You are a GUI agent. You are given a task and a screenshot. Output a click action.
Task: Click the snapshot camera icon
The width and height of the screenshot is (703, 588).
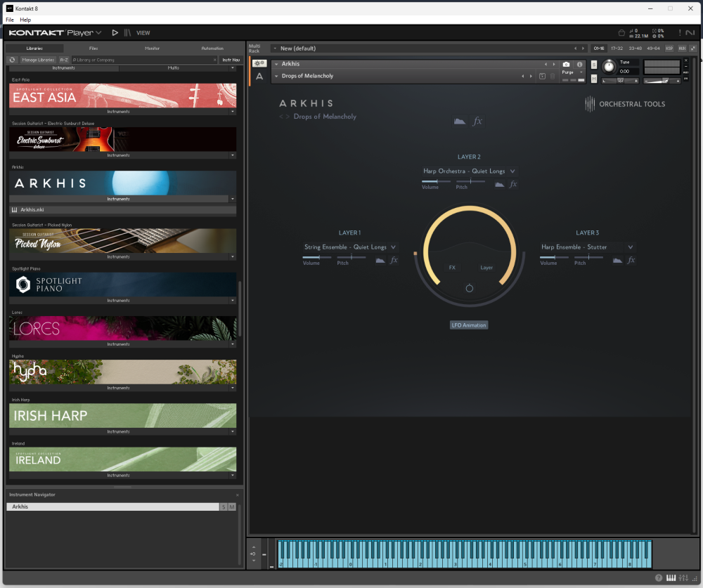[566, 65]
